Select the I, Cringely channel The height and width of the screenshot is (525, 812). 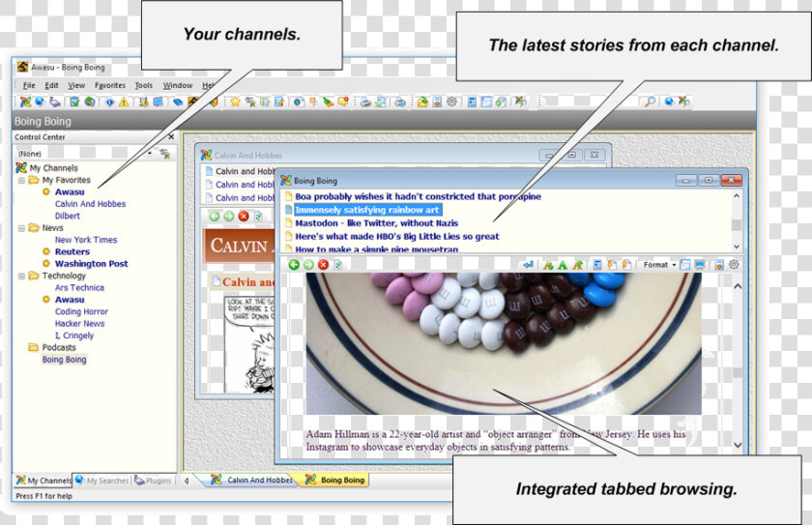tap(74, 335)
